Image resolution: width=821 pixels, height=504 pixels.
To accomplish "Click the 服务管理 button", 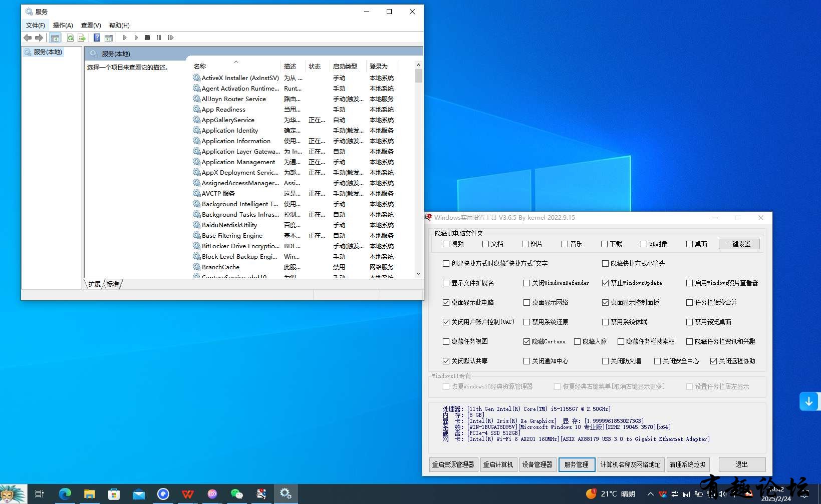I will 577,464.
